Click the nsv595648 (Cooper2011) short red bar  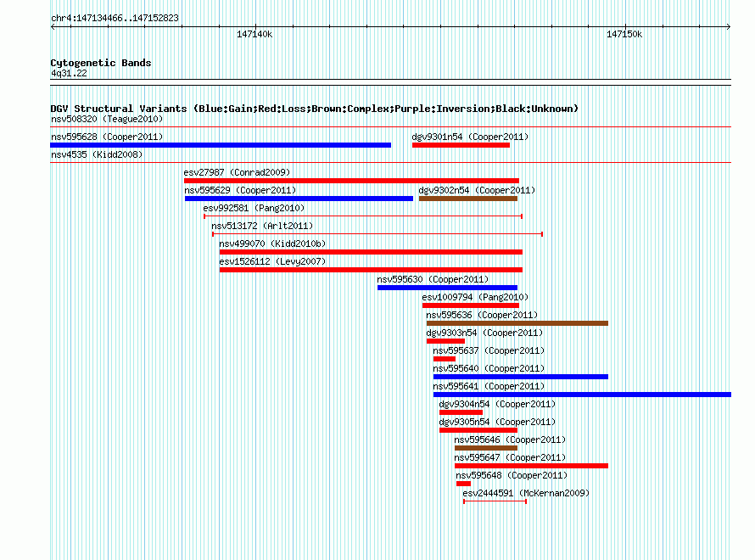pyautogui.click(x=463, y=484)
